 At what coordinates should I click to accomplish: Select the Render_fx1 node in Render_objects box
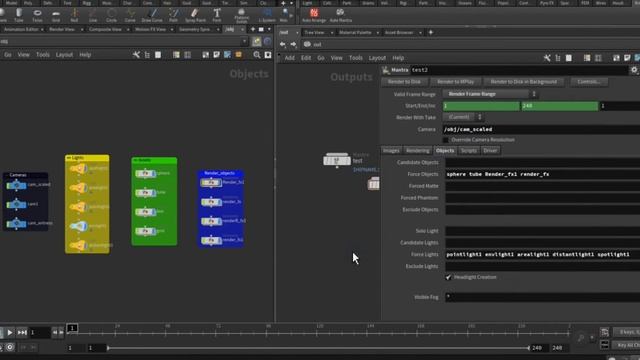tap(211, 182)
